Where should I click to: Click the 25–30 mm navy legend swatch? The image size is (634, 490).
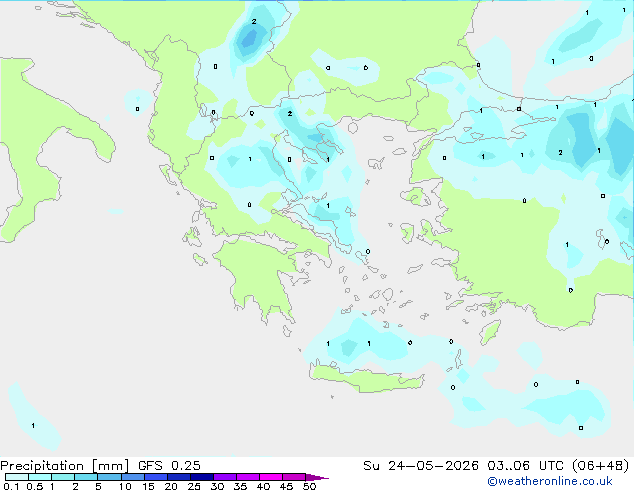[x=201, y=477]
